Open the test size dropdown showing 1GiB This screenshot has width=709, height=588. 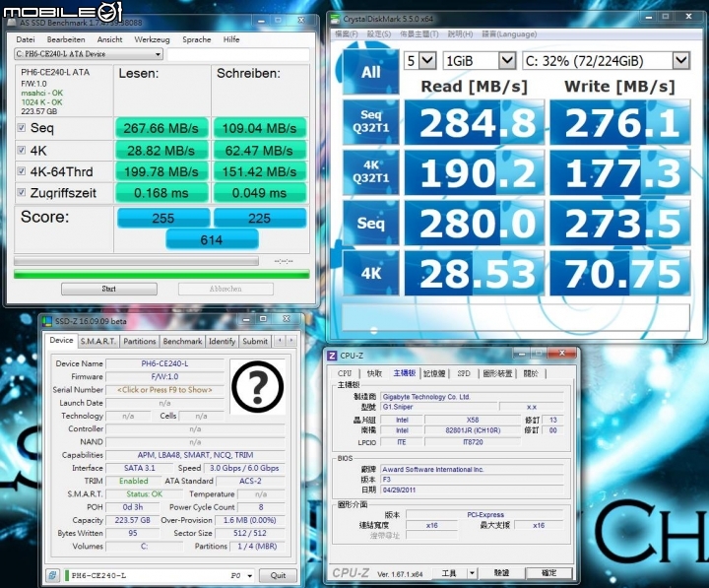point(480,61)
